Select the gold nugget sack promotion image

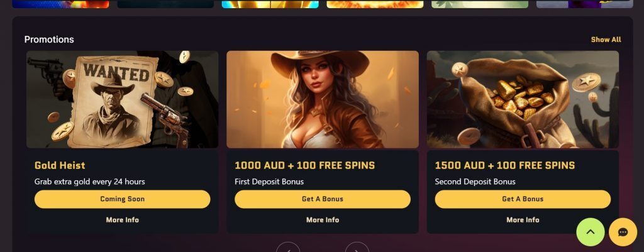coord(523,99)
